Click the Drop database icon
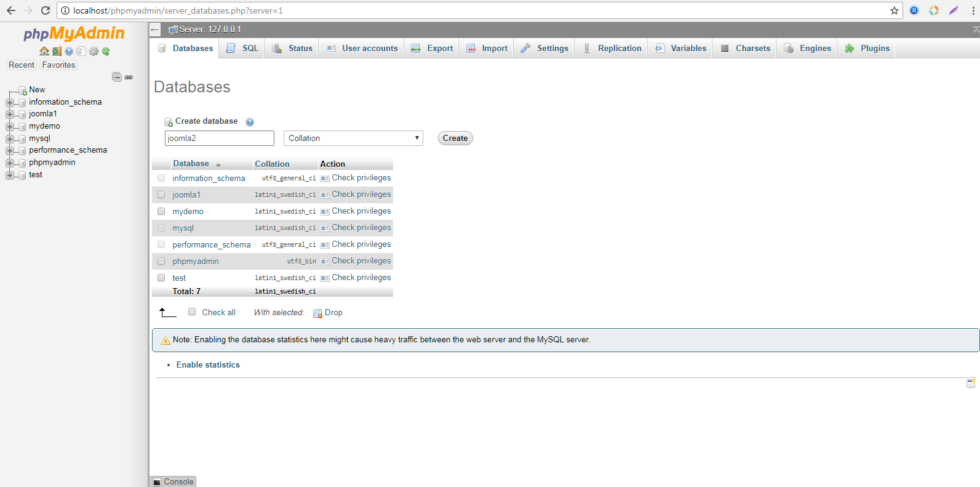Viewport: 980px width, 487px height. pyautogui.click(x=318, y=313)
